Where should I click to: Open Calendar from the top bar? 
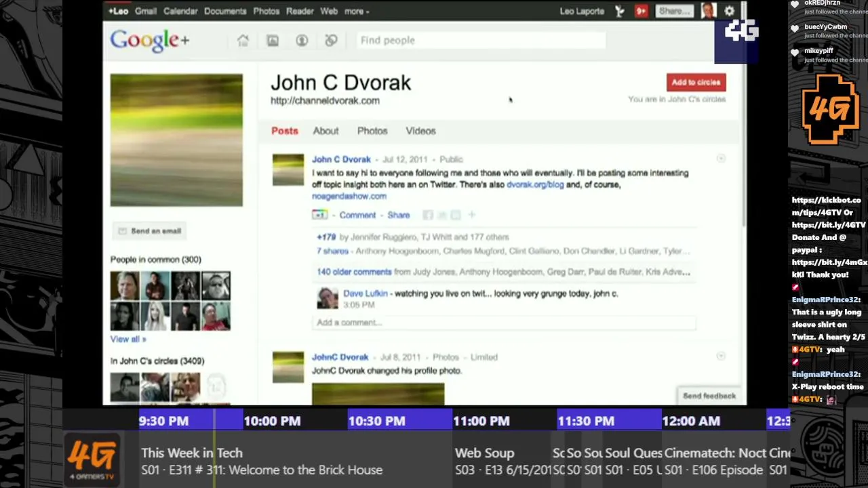point(180,11)
